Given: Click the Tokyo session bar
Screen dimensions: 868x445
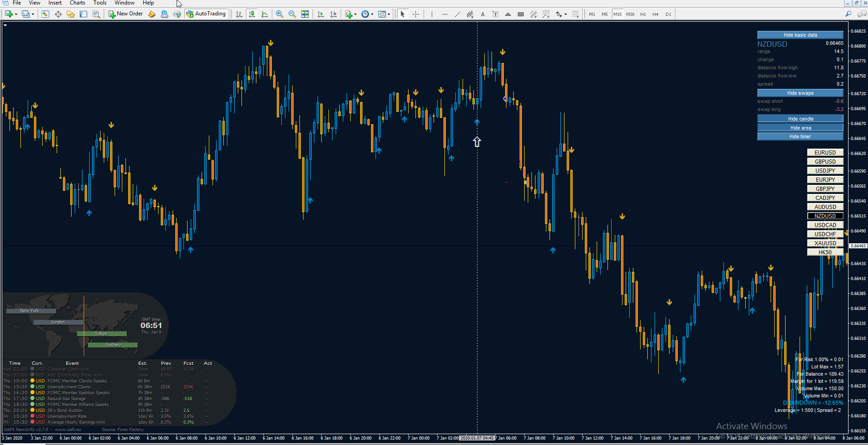Looking at the screenshot, I should [x=102, y=334].
